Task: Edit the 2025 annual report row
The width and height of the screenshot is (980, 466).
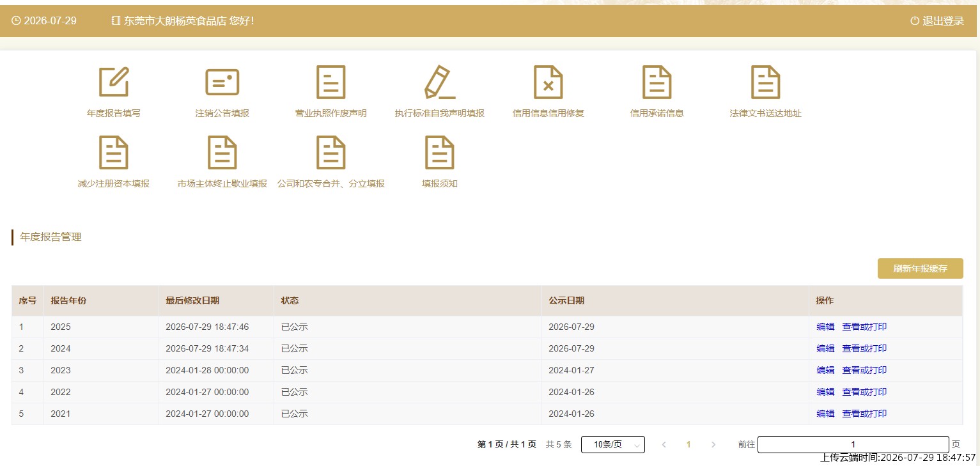Action: pos(825,327)
